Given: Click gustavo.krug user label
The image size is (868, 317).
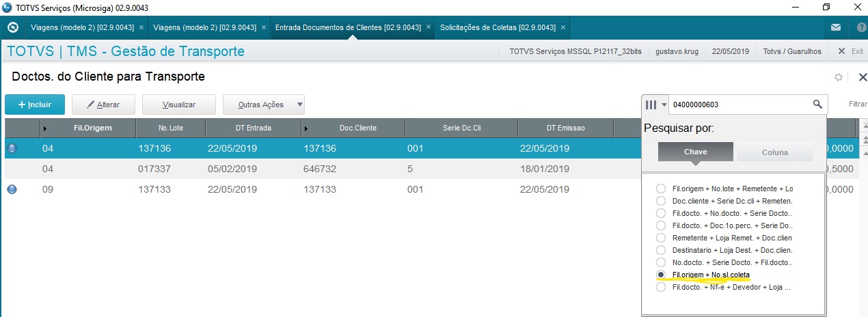Looking at the screenshot, I should tap(677, 51).
